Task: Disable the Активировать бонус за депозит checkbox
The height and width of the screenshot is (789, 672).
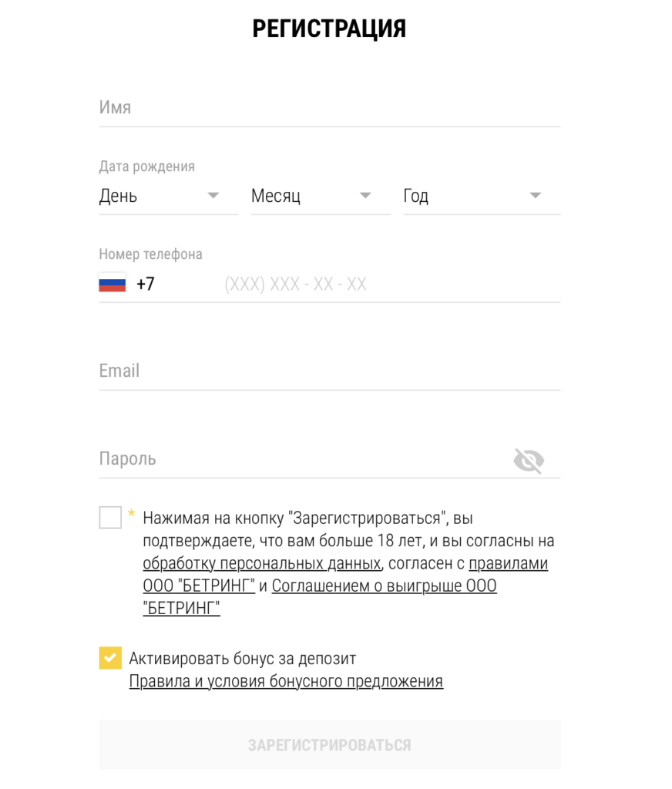Action: pos(110,658)
